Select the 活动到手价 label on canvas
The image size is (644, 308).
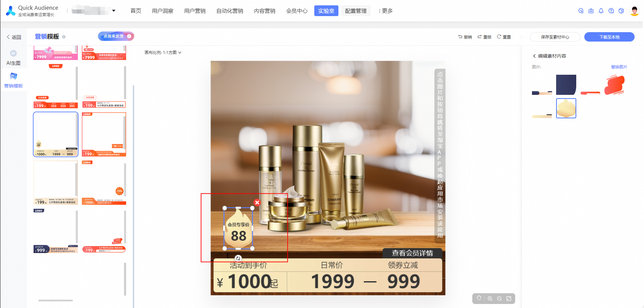[x=248, y=265]
